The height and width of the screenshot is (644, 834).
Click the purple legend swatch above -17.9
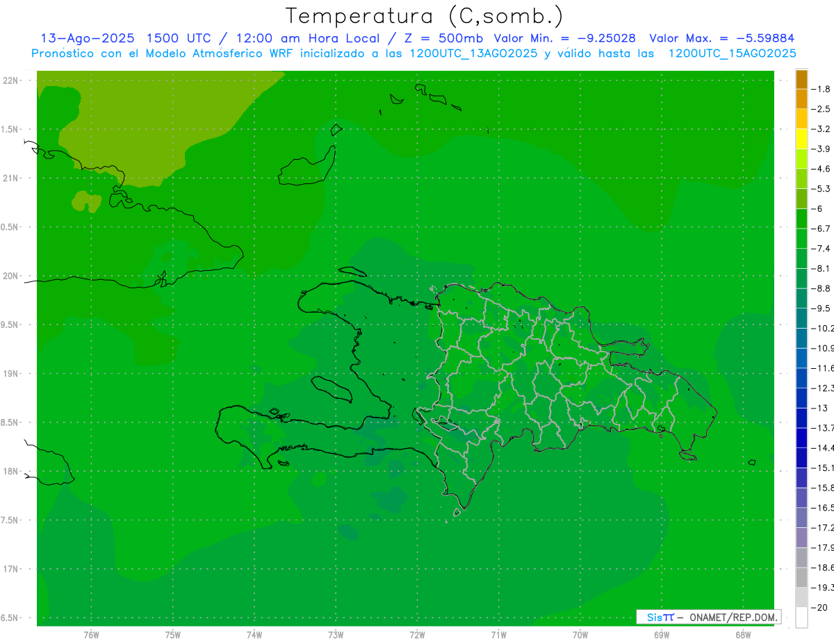pyautogui.click(x=801, y=538)
